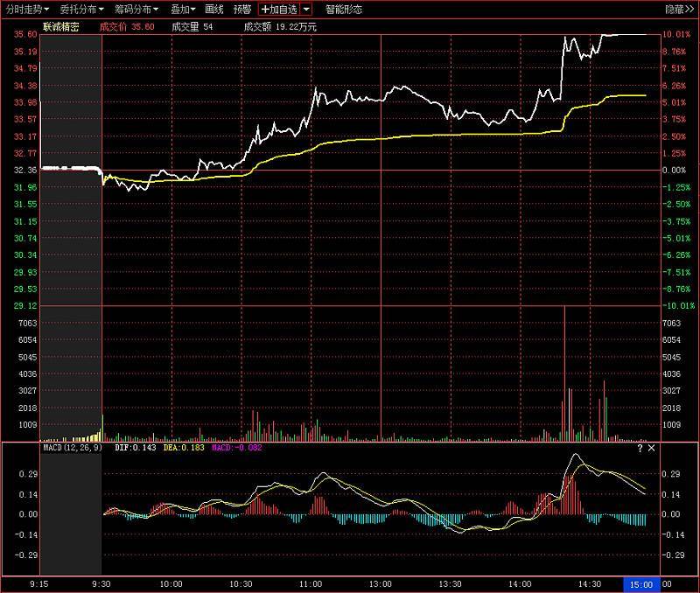Click the 32.36 previous close price label
Viewport: 700px width, 593px height.
25,170
